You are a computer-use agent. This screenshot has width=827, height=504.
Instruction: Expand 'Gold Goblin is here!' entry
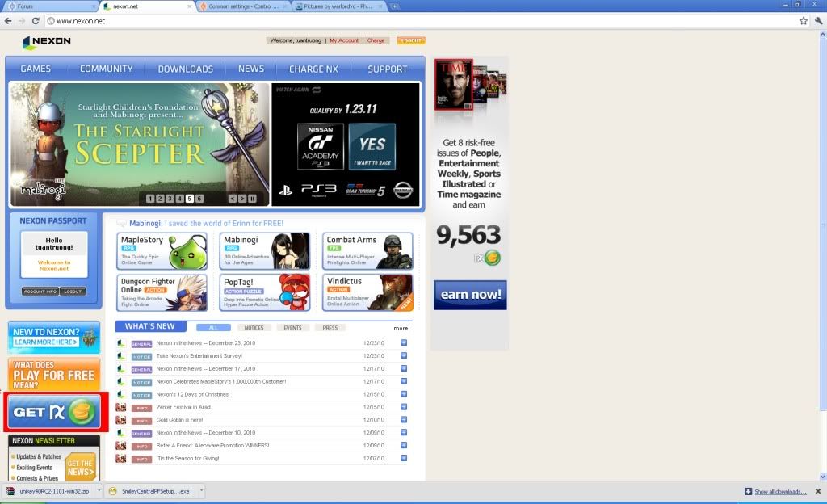[x=404, y=420]
